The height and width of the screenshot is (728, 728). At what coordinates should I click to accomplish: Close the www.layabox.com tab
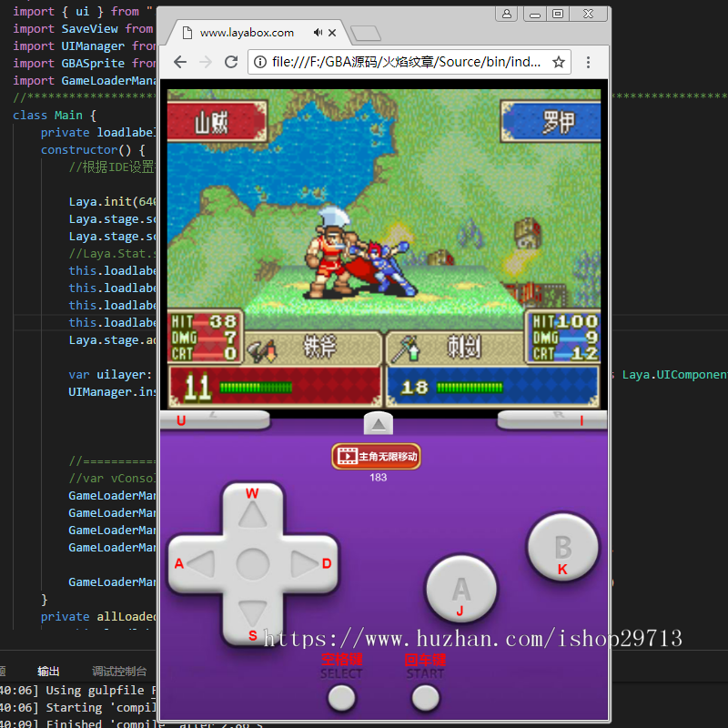pyautogui.click(x=332, y=33)
